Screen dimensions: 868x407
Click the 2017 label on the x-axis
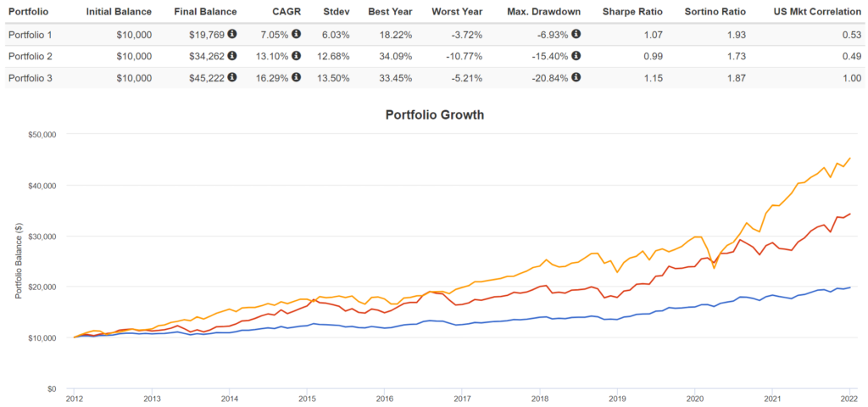[x=462, y=397]
